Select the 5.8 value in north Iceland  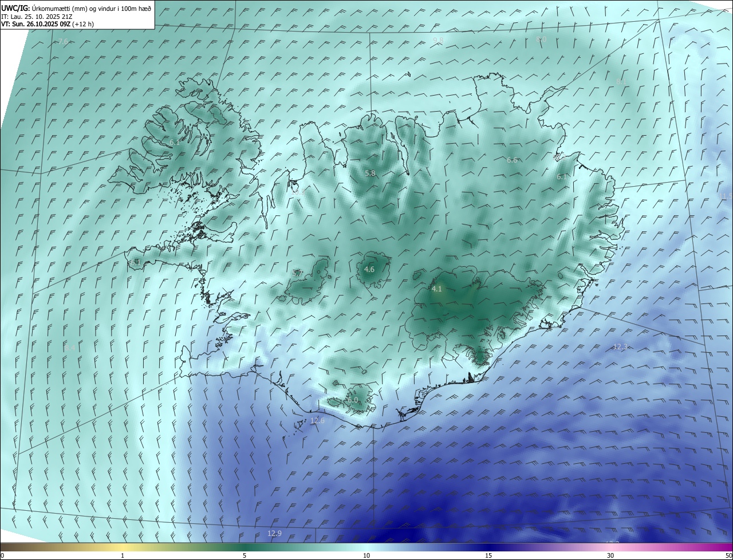(370, 173)
